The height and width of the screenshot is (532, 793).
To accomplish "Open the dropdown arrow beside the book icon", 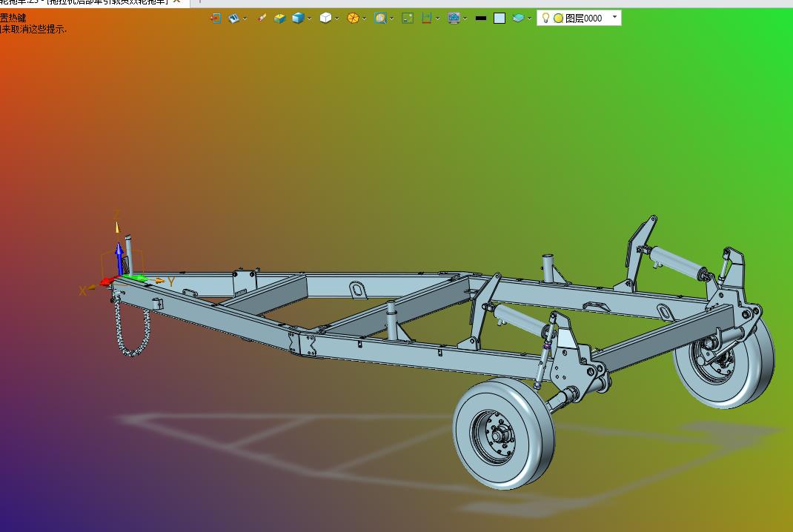I will click(245, 19).
